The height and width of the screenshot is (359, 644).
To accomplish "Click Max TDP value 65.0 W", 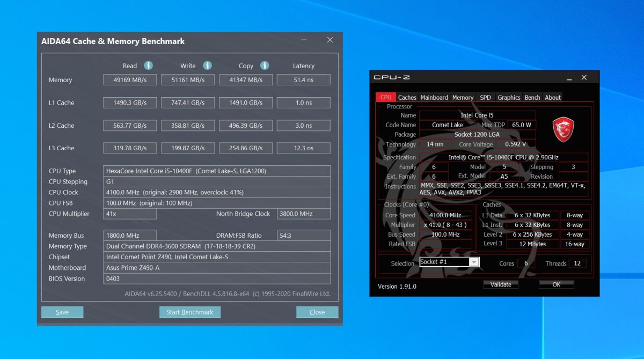I will tap(521, 125).
